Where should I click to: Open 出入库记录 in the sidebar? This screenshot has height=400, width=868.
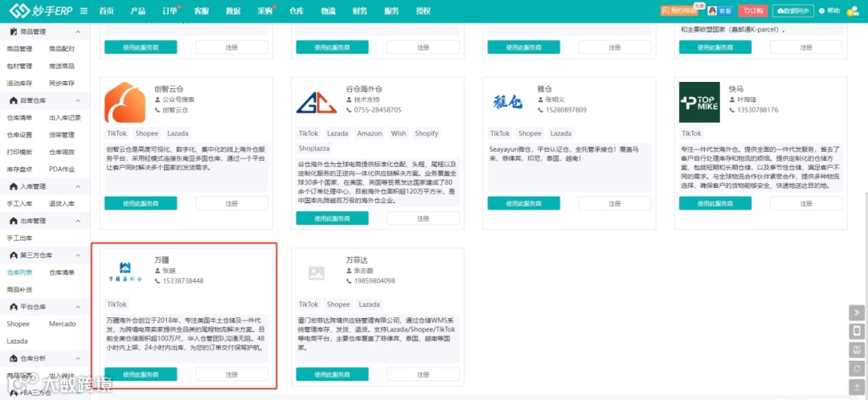pos(65,118)
